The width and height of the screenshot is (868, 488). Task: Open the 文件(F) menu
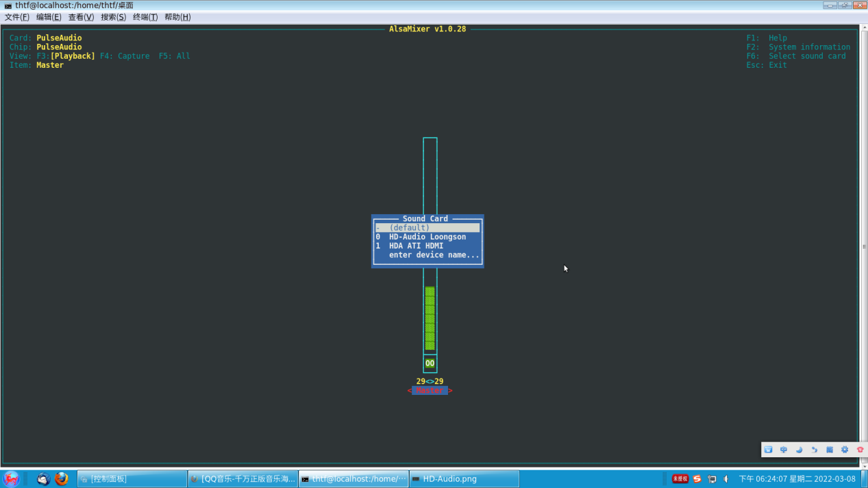pos(17,17)
